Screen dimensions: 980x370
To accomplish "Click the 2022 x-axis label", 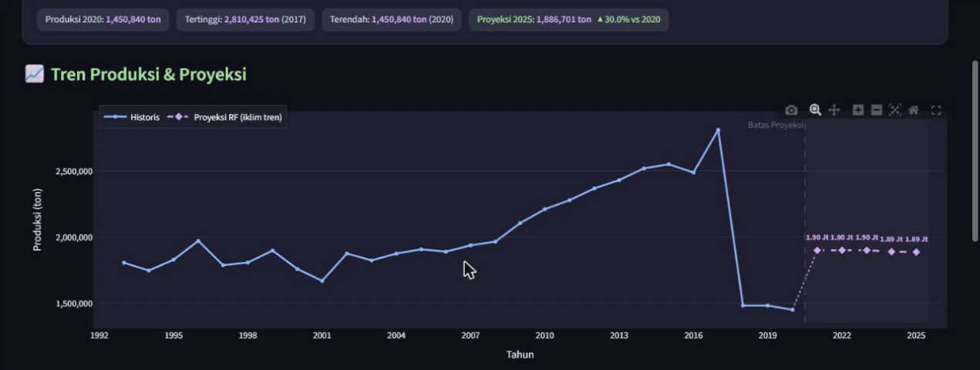I will click(x=842, y=335).
